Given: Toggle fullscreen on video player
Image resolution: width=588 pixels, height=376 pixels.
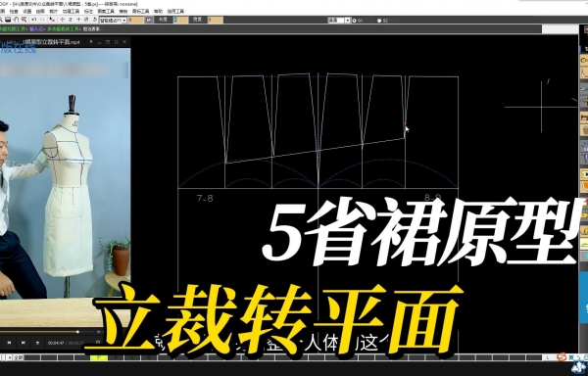Looking at the screenshot, I should (117, 42).
